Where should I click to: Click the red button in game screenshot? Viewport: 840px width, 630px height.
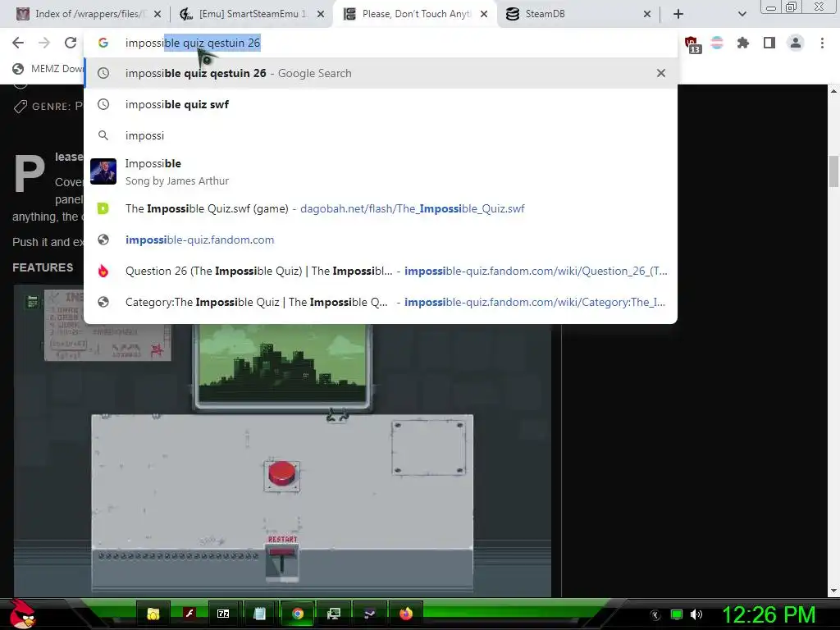point(282,473)
